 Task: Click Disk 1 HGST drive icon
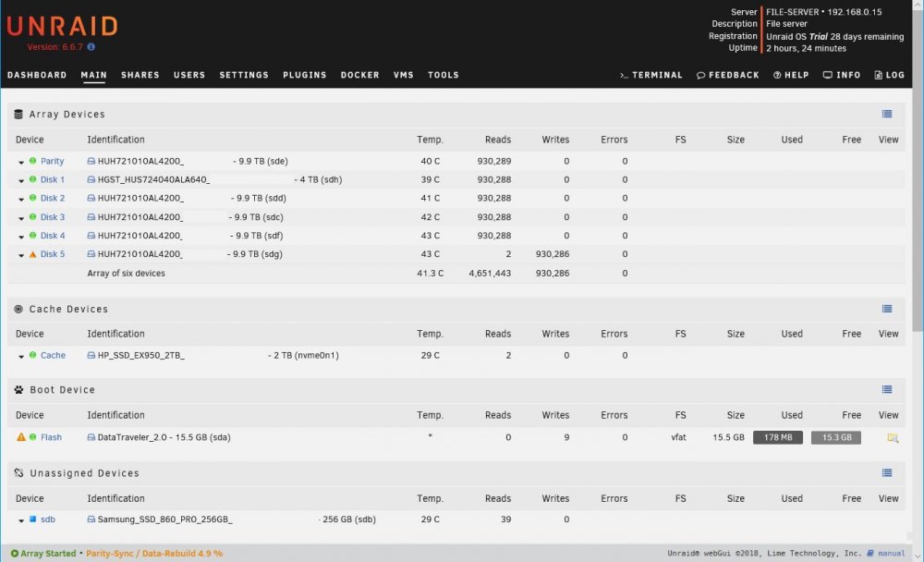[x=91, y=179]
